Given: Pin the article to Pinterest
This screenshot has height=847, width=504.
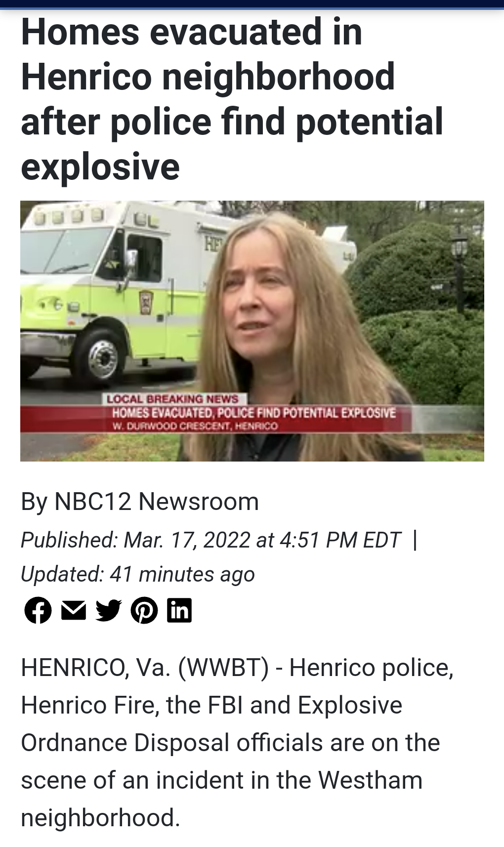Looking at the screenshot, I should [x=144, y=610].
